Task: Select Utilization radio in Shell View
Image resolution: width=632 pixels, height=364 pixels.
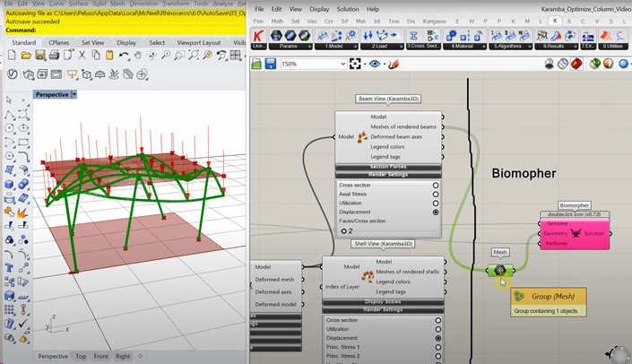Action: pos(438,329)
